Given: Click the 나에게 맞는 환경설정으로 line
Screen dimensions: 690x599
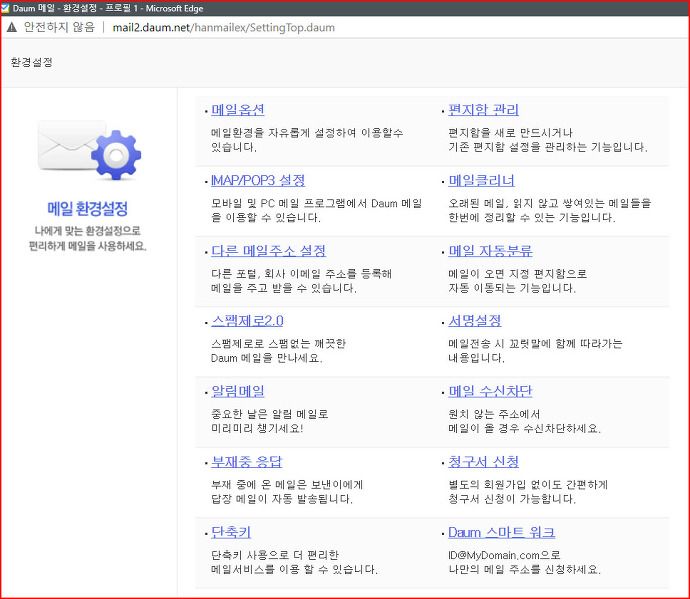Looking at the screenshot, I should 88,231.
